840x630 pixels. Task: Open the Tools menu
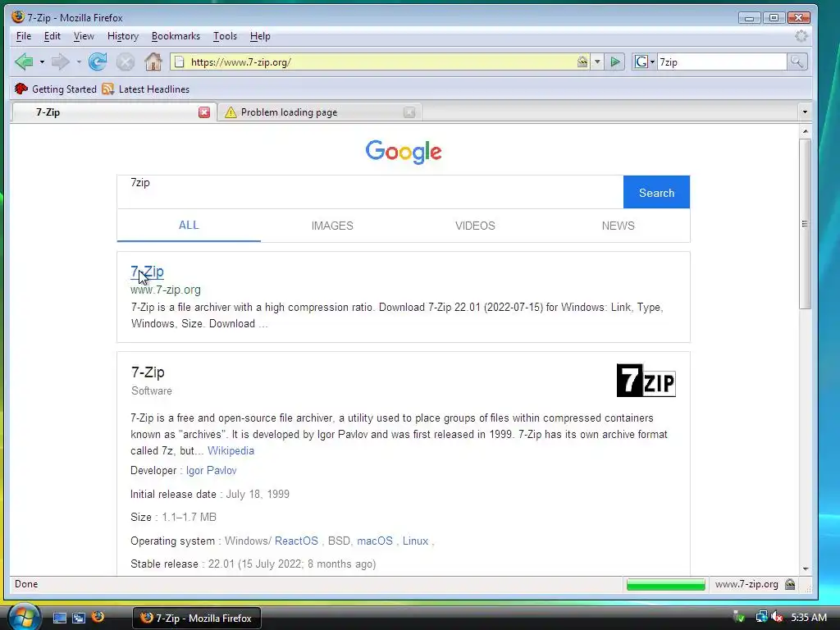click(225, 36)
